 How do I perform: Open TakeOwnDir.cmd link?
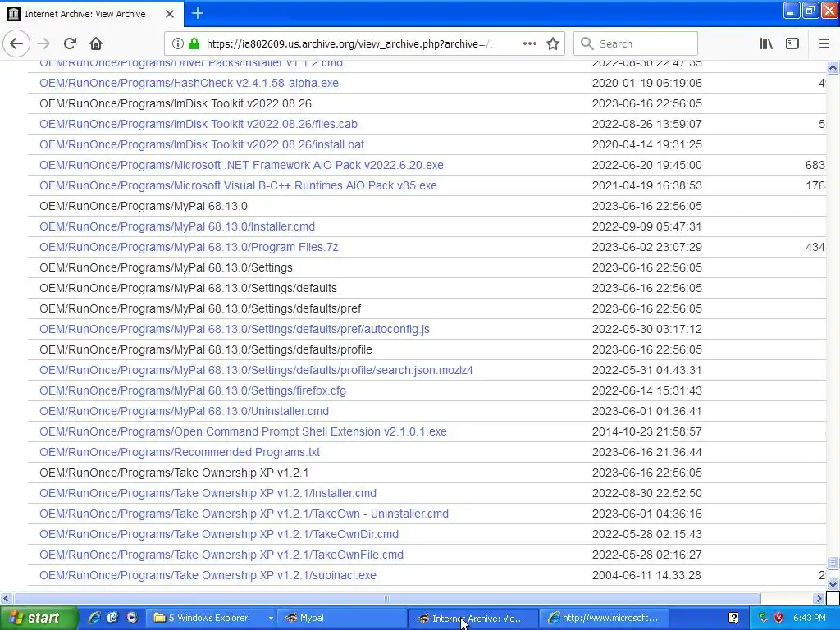pos(219,534)
